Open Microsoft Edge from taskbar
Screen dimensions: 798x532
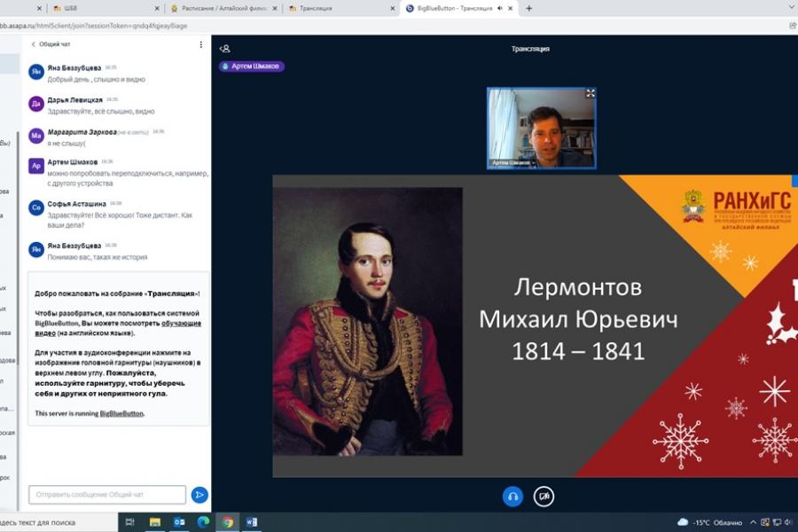point(203,522)
